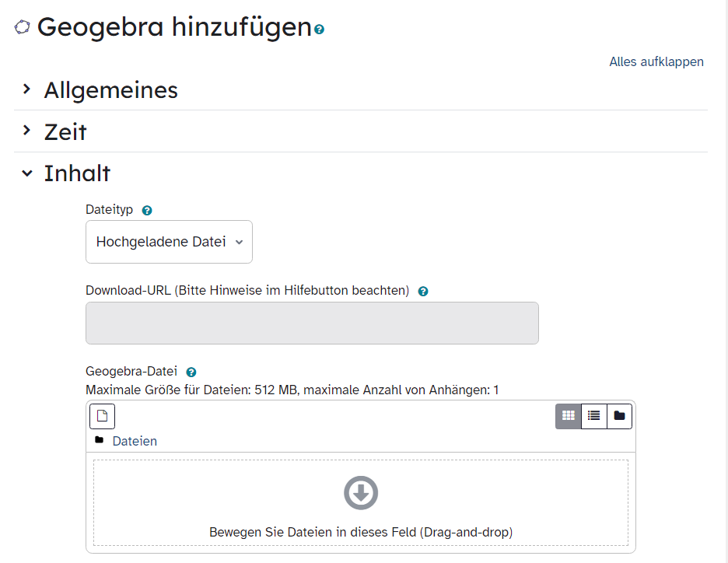Viewport: 728px width, 563px height.
Task: Open the Dateityp dropdown showing Hochgeladene Datei
Action: pos(169,242)
